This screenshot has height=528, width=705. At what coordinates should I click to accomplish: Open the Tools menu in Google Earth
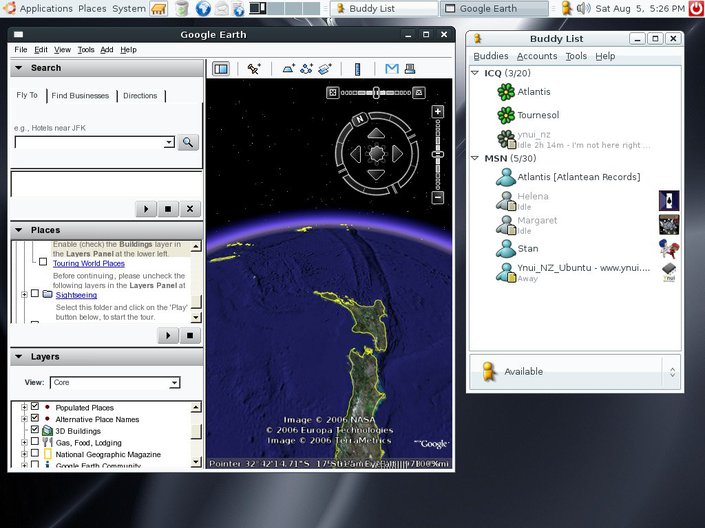pos(86,50)
